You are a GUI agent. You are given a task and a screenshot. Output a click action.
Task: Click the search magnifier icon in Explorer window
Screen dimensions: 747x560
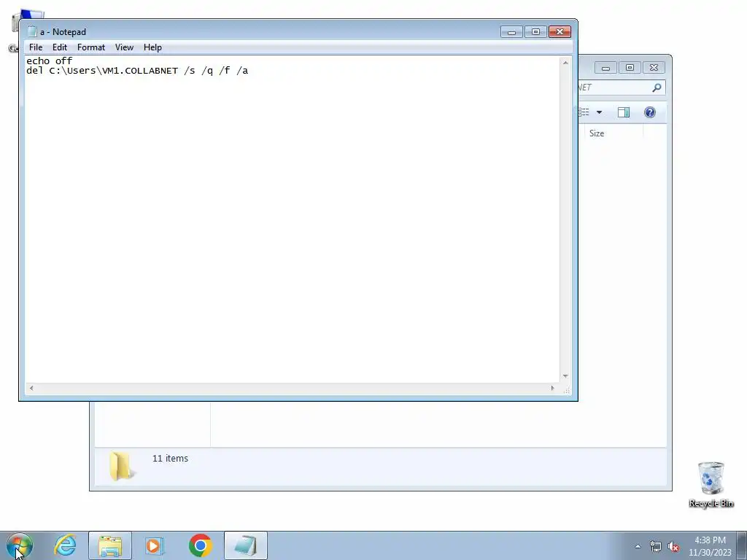(x=657, y=87)
